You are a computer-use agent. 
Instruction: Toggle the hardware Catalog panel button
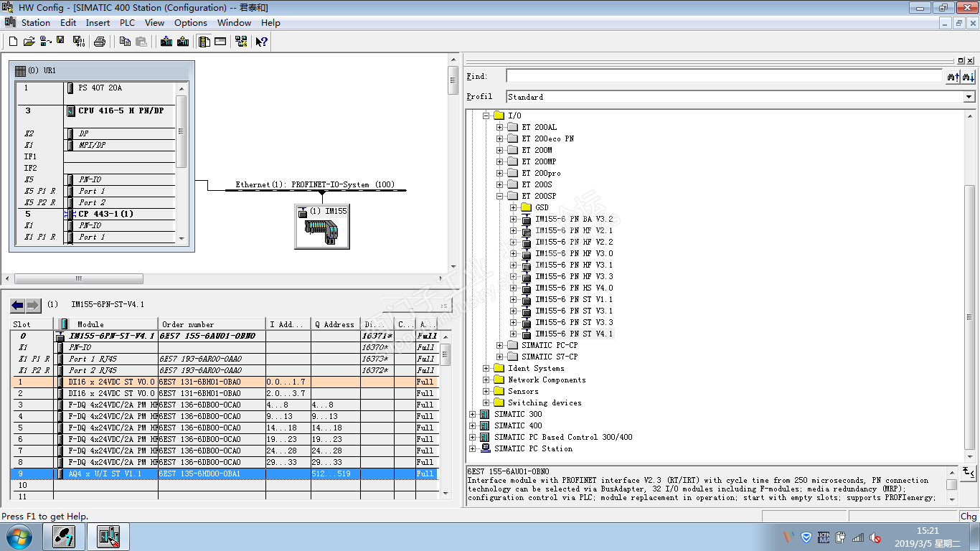[x=204, y=42]
